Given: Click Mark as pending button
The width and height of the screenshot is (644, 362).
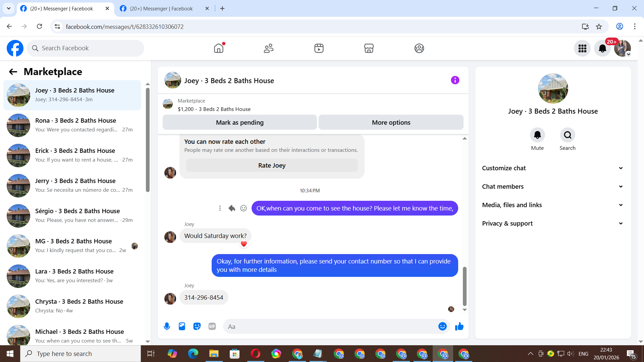Looking at the screenshot, I should point(240,122).
